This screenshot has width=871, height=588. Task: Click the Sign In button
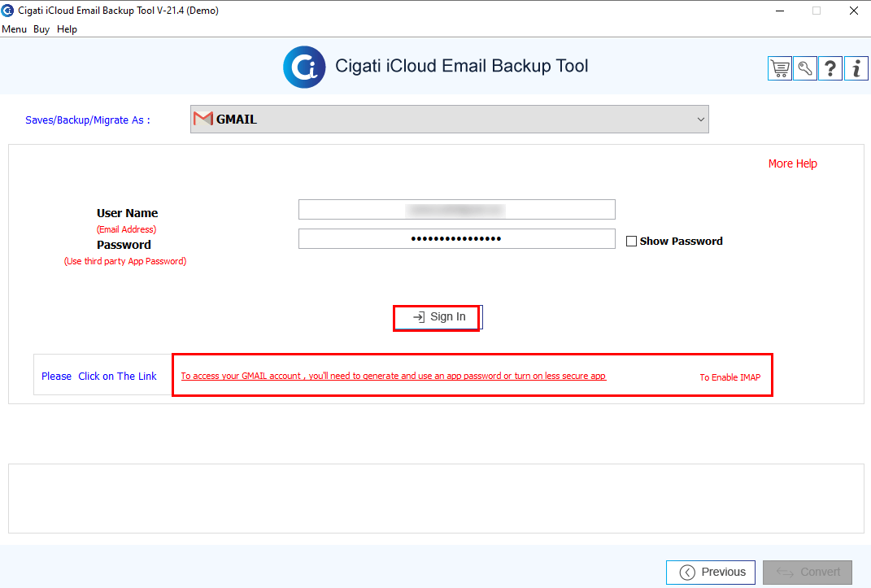[x=438, y=317]
